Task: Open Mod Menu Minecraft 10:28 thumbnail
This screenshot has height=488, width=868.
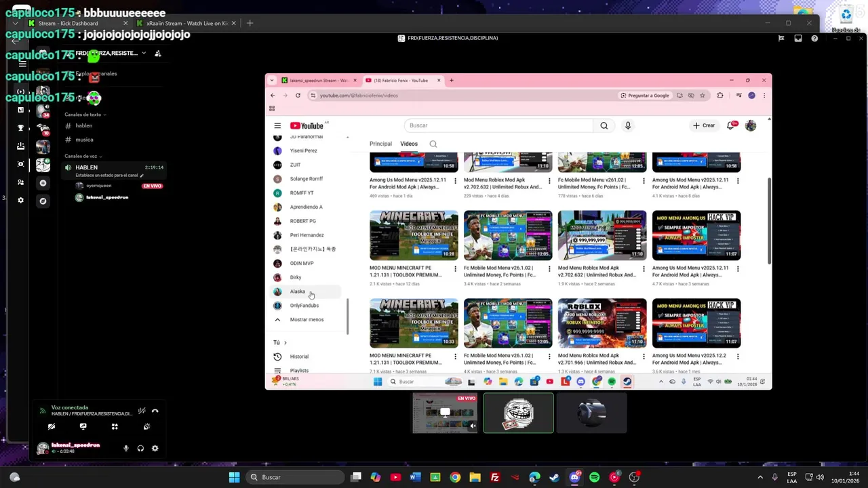Action: [x=414, y=235]
